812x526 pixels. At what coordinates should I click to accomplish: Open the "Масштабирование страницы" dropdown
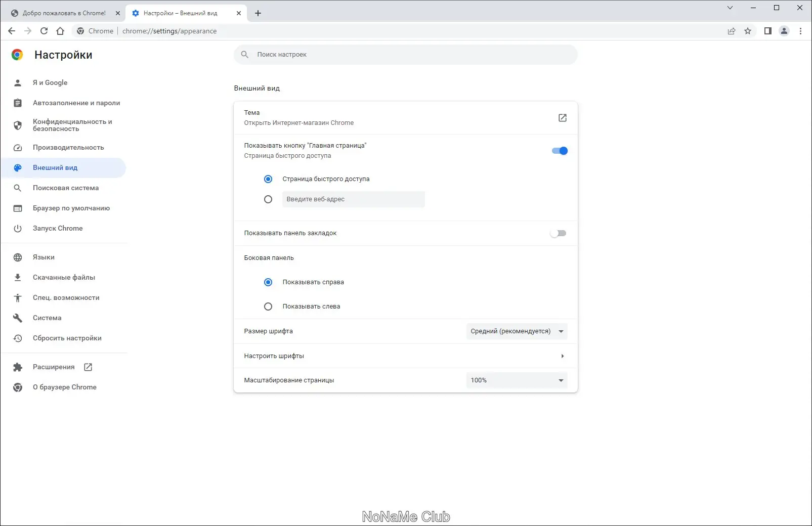[516, 380]
